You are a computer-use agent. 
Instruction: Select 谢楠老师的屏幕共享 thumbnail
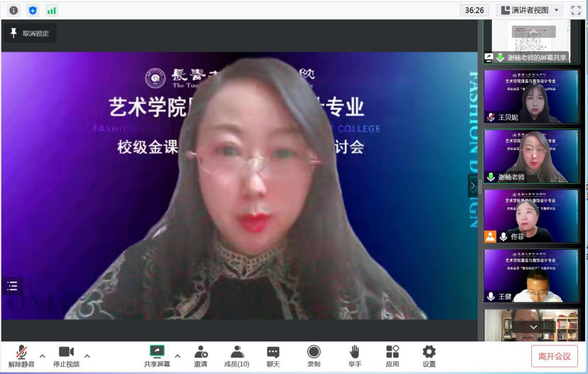pos(532,41)
